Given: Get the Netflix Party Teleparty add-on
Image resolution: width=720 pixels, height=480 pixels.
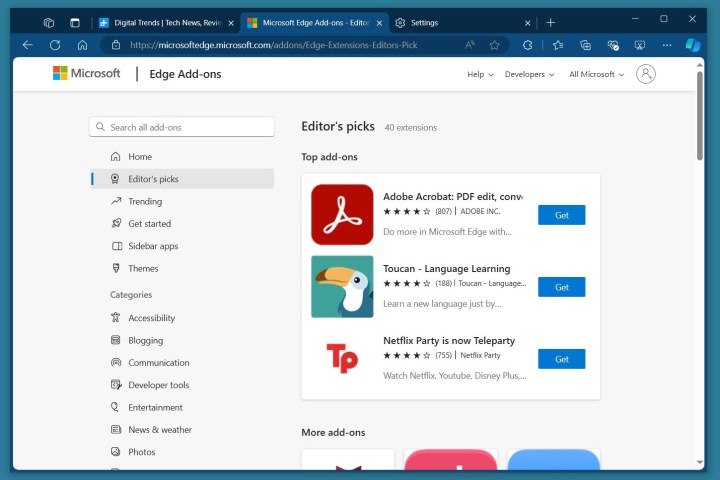Looking at the screenshot, I should [561, 359].
